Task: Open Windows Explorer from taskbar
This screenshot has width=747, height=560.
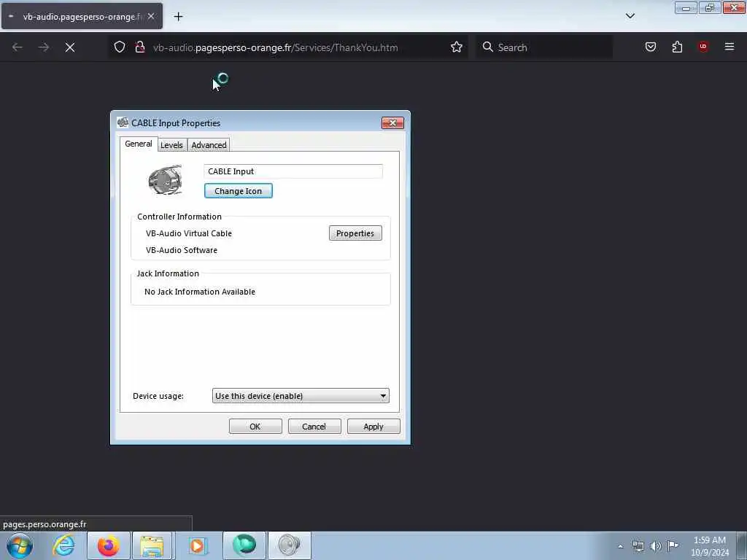Action: coord(152,545)
